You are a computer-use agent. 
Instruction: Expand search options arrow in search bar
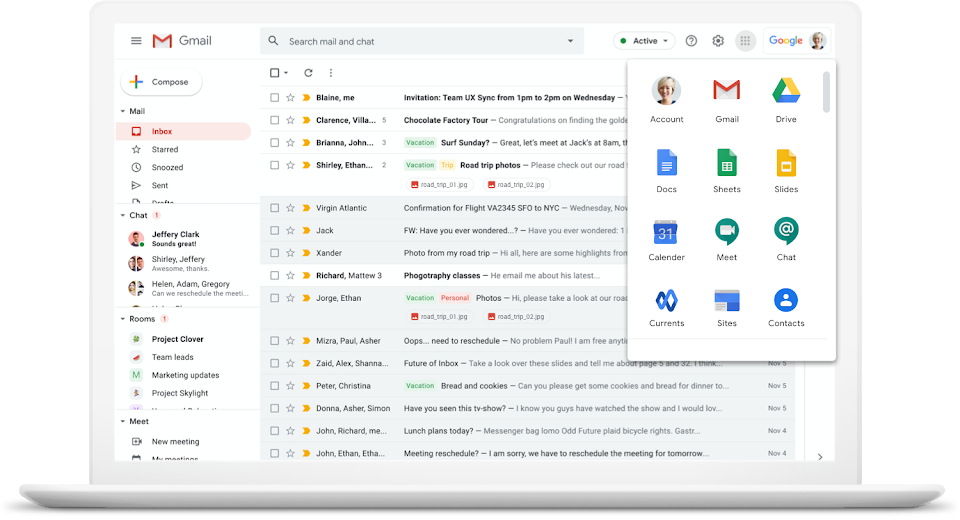[x=571, y=41]
